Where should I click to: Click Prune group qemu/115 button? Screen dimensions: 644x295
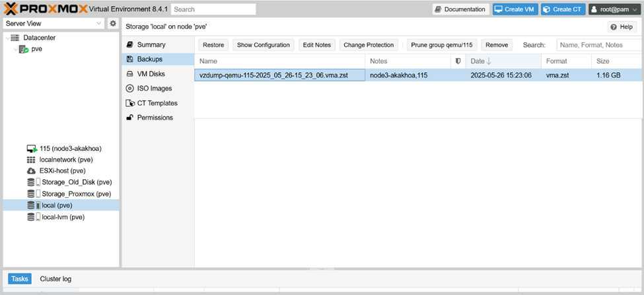(x=441, y=45)
